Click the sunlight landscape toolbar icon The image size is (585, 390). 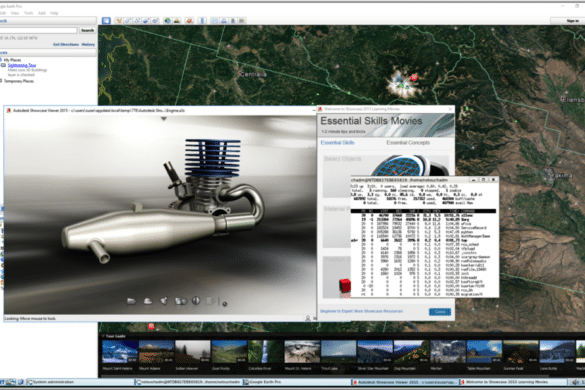click(x=176, y=21)
